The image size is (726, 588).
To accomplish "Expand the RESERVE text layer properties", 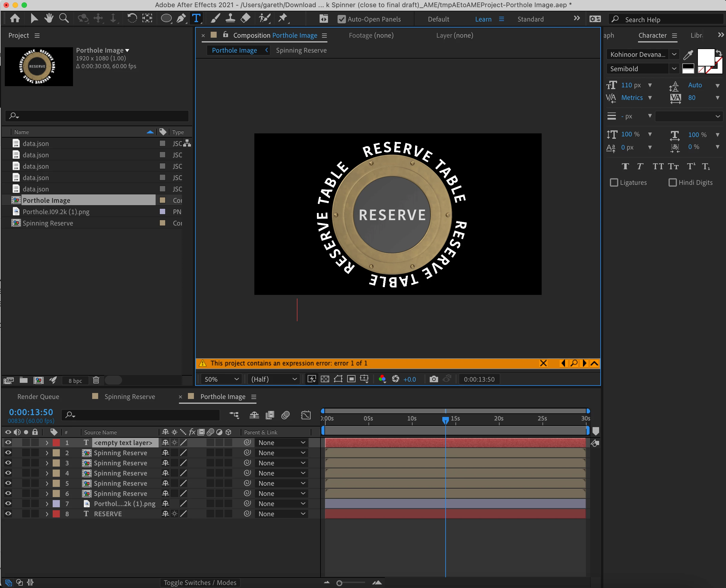I will point(47,514).
